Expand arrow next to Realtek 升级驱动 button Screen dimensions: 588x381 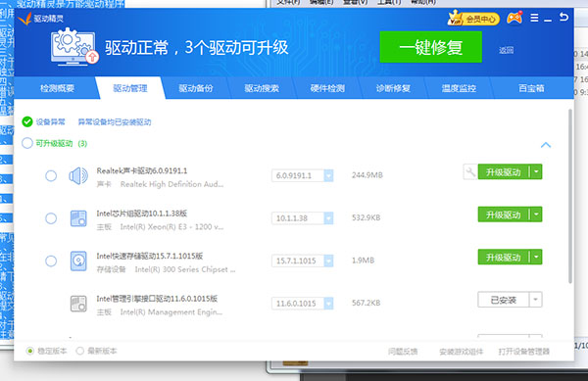coord(536,172)
